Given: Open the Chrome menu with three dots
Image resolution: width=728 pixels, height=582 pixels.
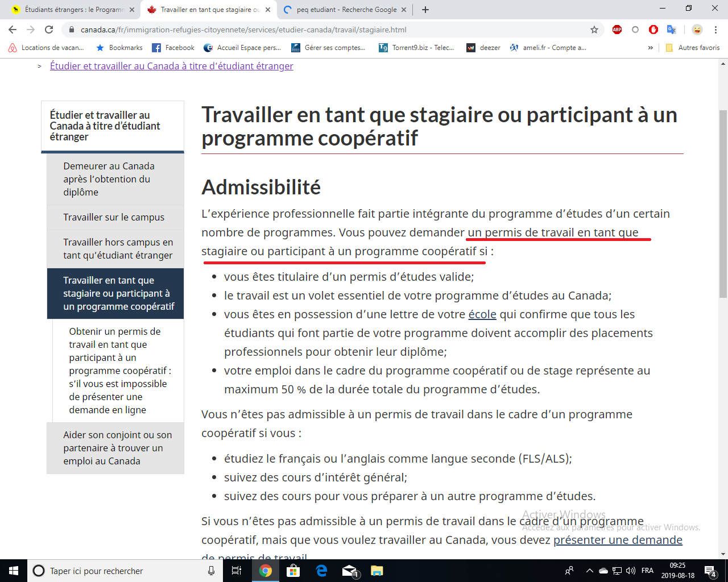Looking at the screenshot, I should click(716, 30).
